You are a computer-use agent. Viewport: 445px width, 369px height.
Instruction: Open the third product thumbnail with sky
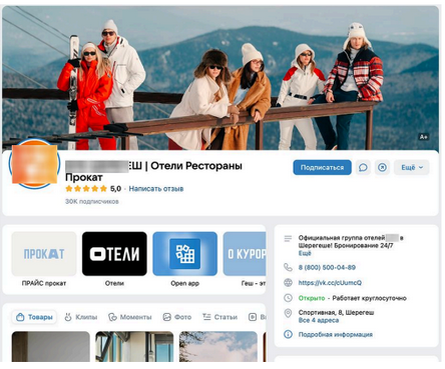click(x=218, y=346)
